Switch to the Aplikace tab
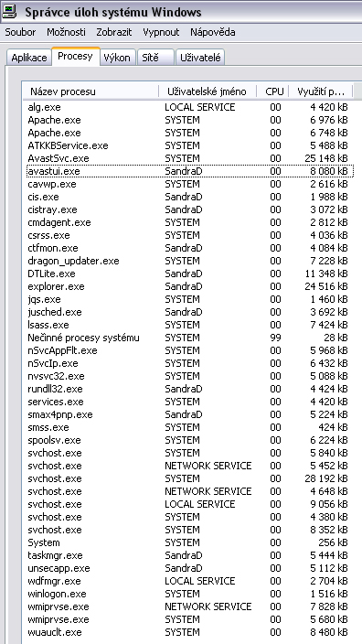 29,58
